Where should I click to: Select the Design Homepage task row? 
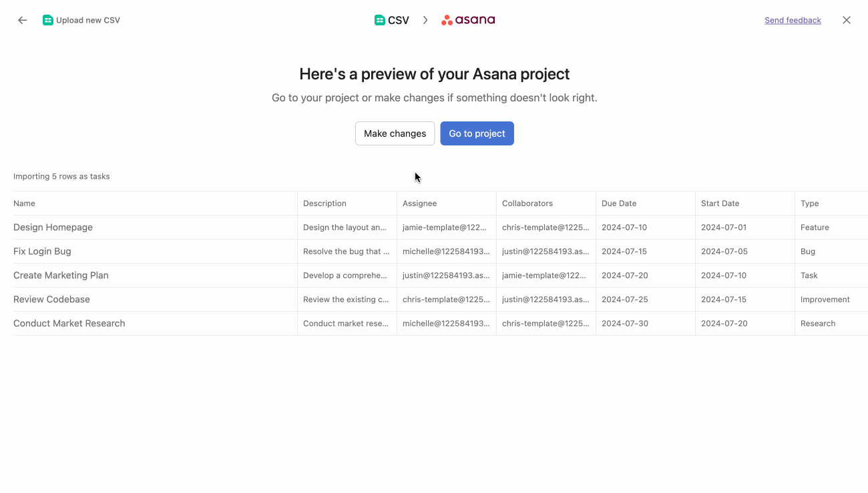tap(53, 227)
